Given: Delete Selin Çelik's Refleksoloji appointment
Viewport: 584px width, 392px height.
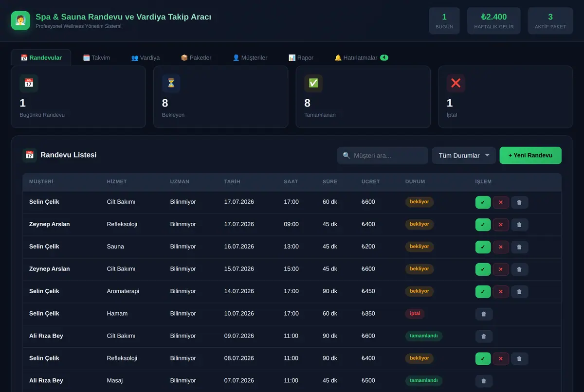Looking at the screenshot, I should 519,359.
